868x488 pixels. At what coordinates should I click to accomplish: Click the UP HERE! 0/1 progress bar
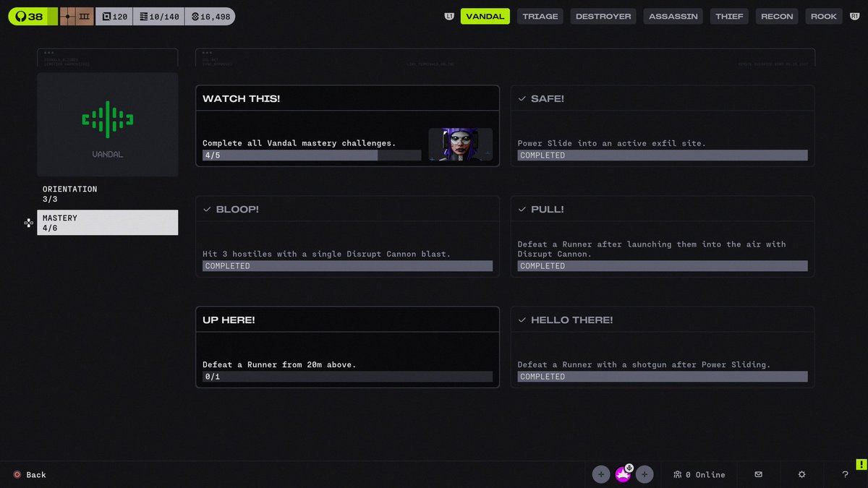pos(347,377)
